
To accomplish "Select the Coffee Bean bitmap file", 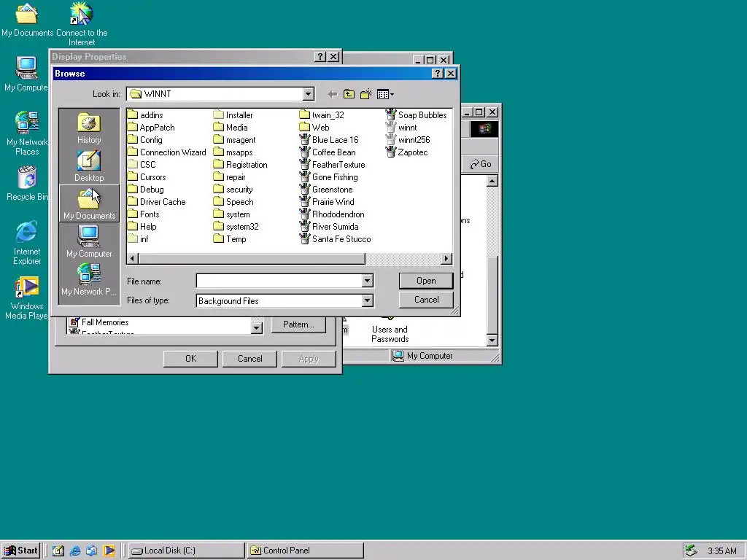I will point(328,152).
